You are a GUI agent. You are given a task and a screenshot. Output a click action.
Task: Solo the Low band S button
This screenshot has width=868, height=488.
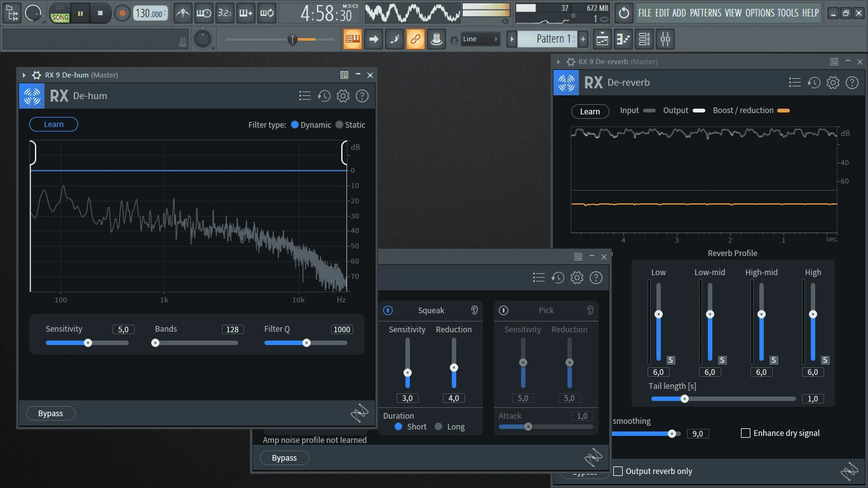670,360
